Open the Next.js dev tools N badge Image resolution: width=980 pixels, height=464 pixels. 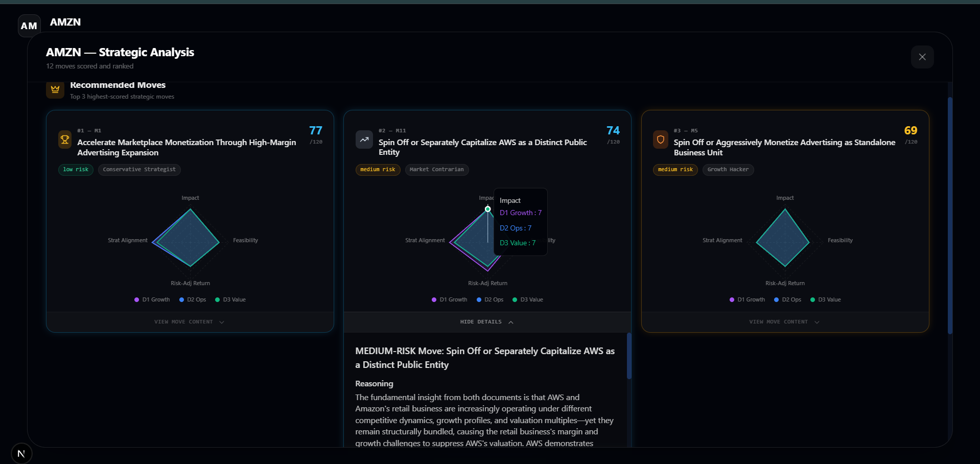21,453
